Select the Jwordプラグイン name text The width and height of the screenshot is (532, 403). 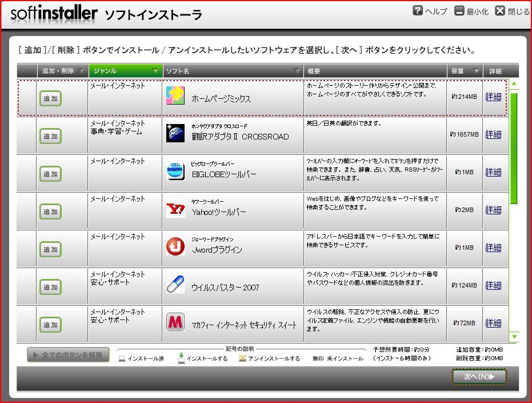217,250
